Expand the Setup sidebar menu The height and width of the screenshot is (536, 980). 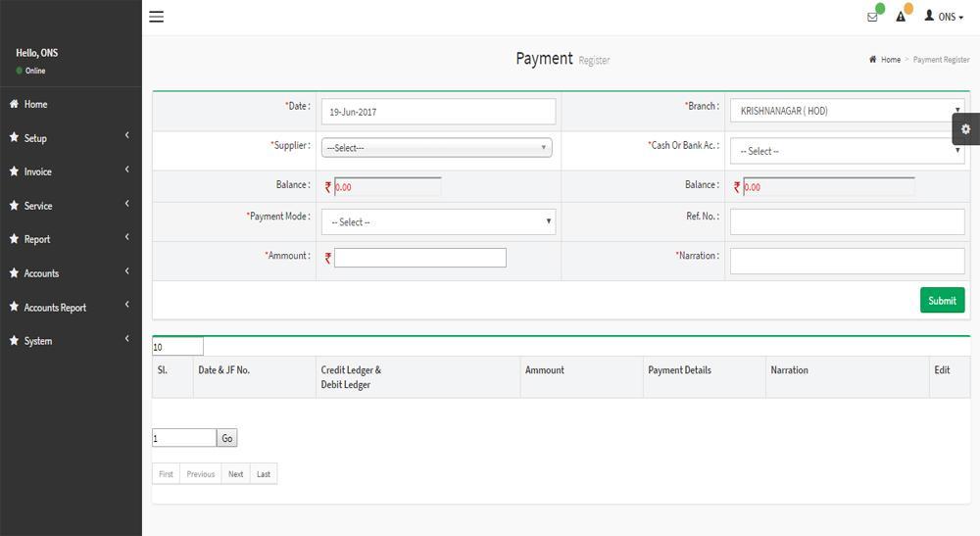(35, 138)
